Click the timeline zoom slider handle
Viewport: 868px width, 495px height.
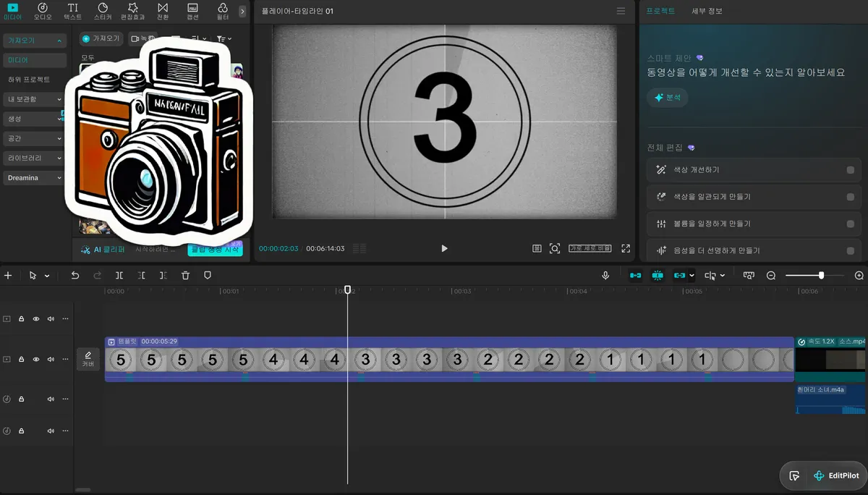tap(821, 276)
